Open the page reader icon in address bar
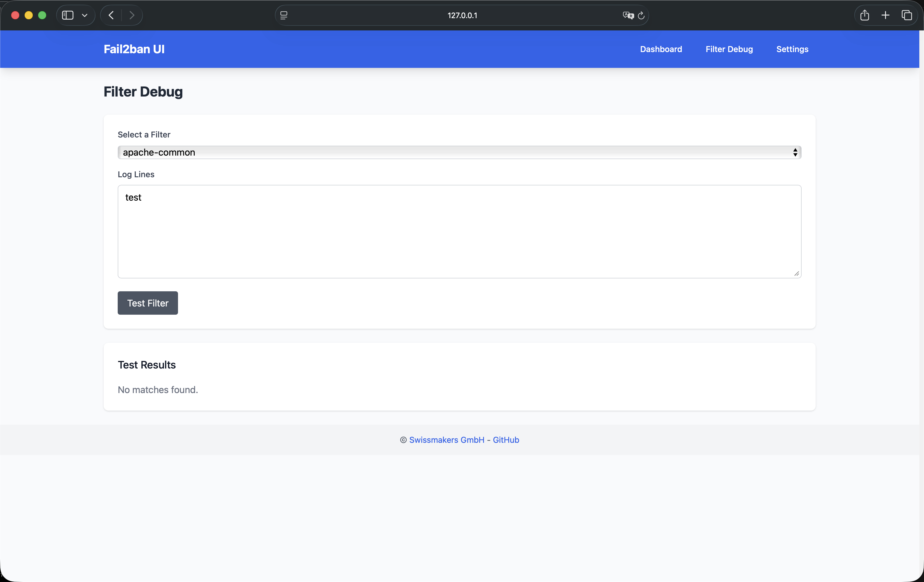 [x=284, y=15]
